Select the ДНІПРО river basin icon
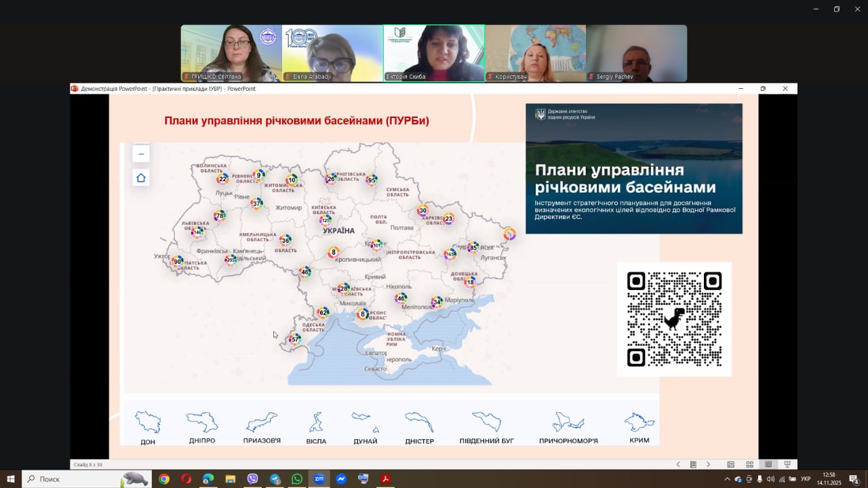The height and width of the screenshot is (488, 868). click(202, 424)
